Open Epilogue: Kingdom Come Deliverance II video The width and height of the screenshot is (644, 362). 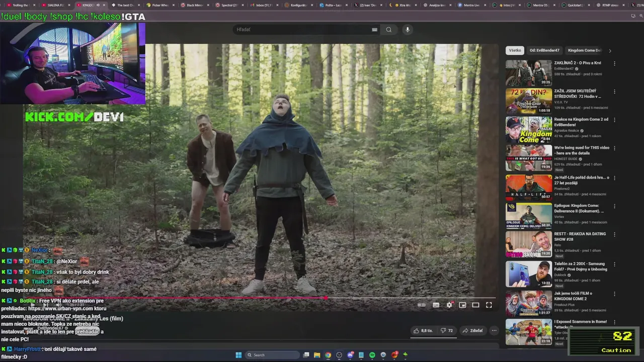pos(579,208)
